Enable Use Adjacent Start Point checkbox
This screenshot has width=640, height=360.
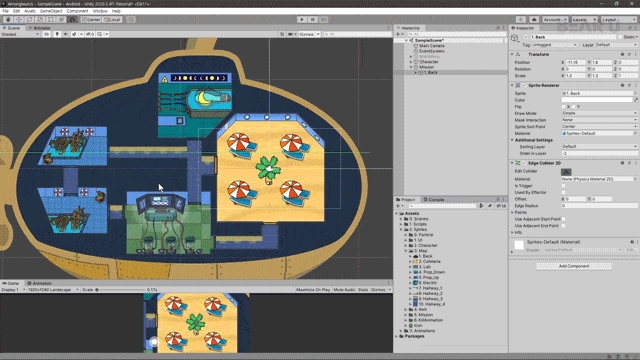[564, 219]
